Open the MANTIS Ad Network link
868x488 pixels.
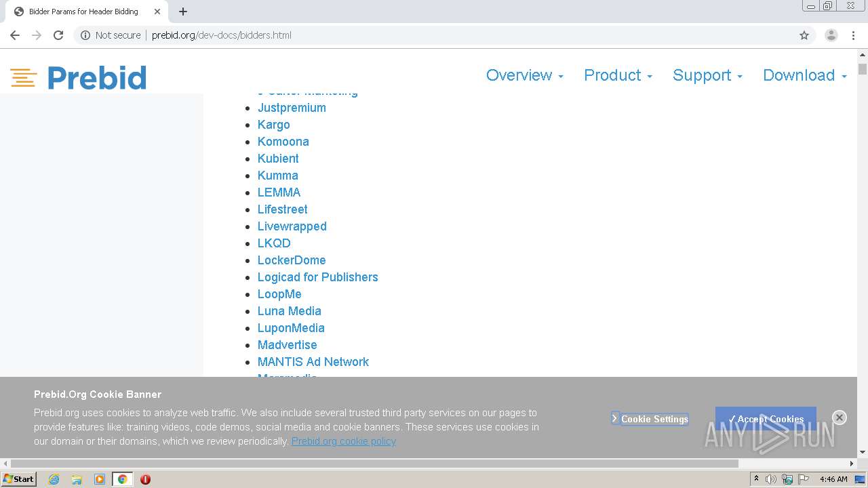point(313,362)
